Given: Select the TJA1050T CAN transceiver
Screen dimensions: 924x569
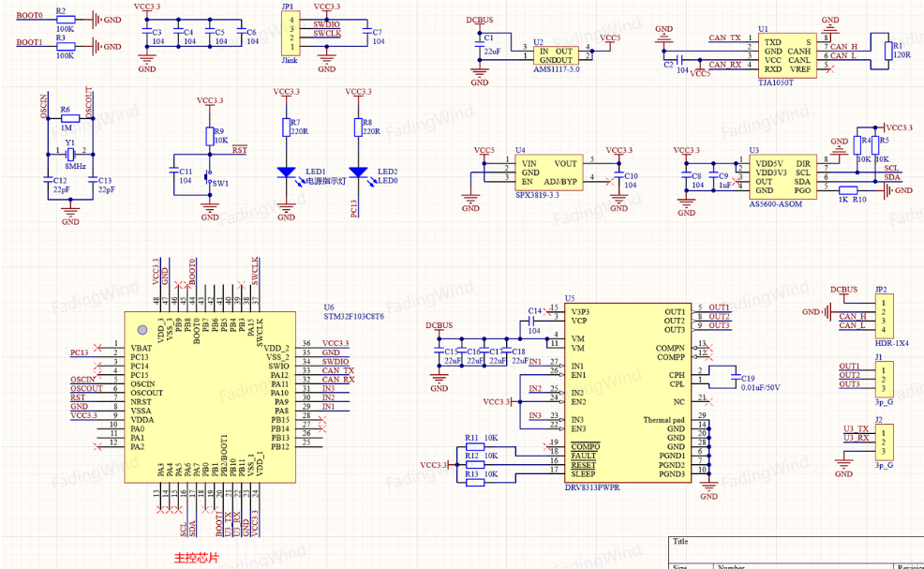Looking at the screenshot, I should tap(786, 55).
